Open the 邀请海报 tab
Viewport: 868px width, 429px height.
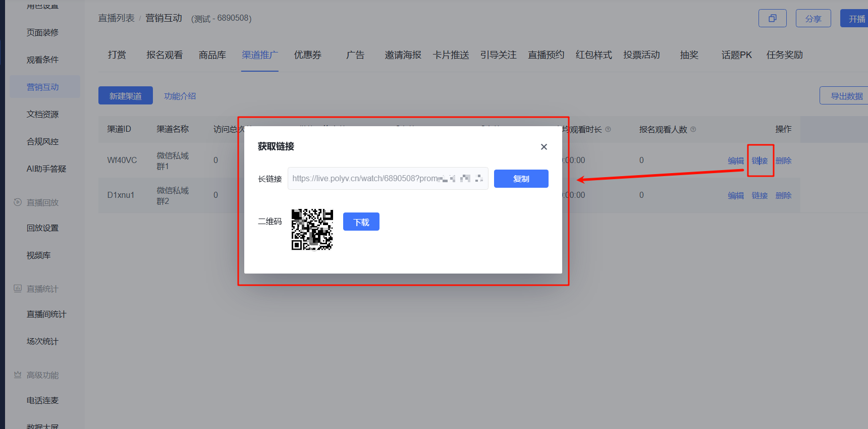403,55
